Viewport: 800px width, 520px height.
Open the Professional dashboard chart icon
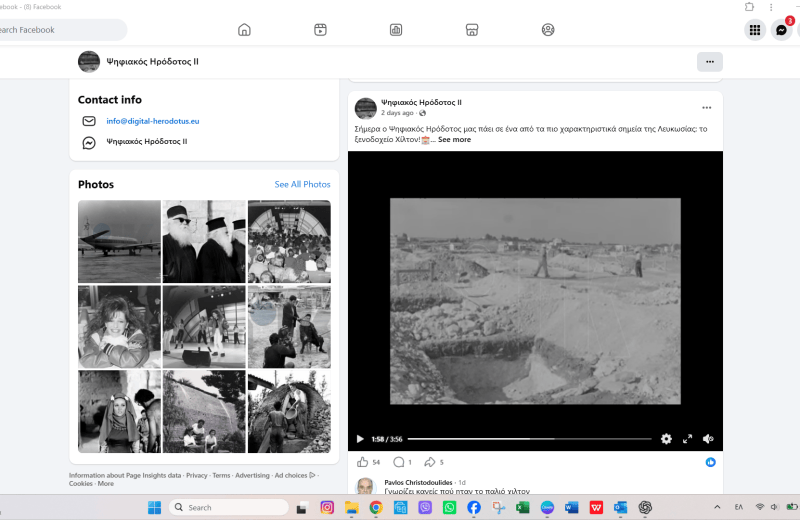(x=396, y=30)
